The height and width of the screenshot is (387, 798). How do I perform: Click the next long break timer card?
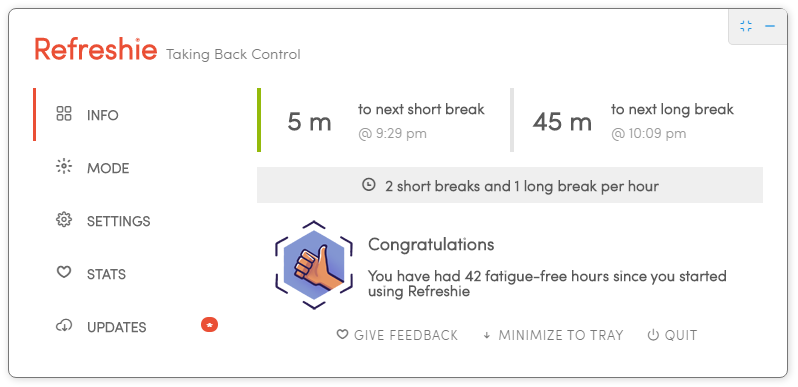click(636, 120)
